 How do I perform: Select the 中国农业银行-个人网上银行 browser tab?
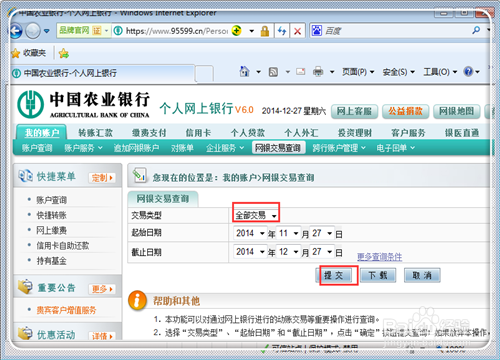click(103, 73)
